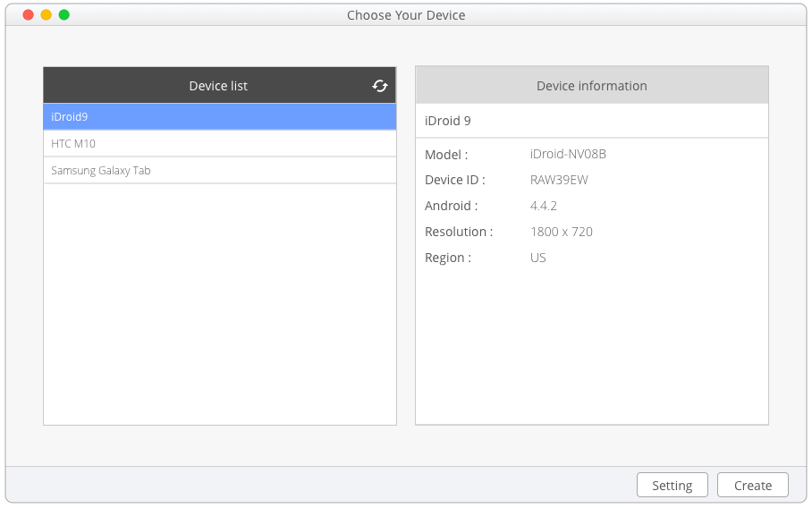Minimize the window with yellow button
This screenshot has width=812, height=508.
pos(47,15)
